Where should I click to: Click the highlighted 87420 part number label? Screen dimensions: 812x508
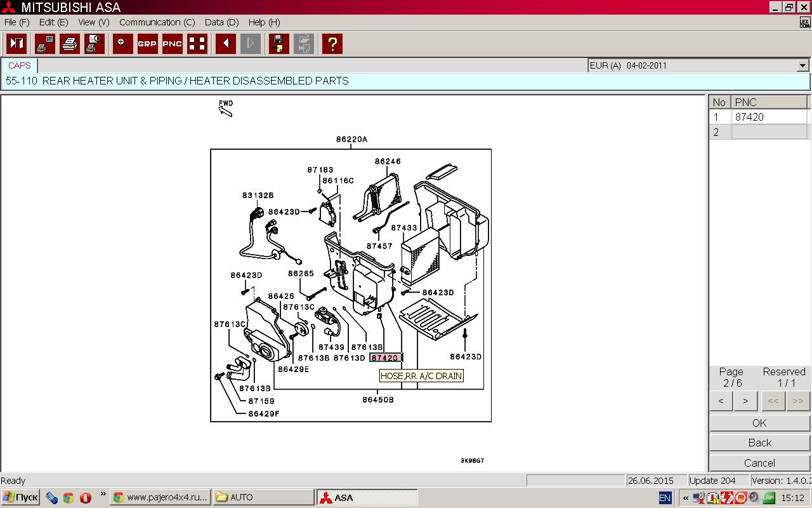point(385,358)
